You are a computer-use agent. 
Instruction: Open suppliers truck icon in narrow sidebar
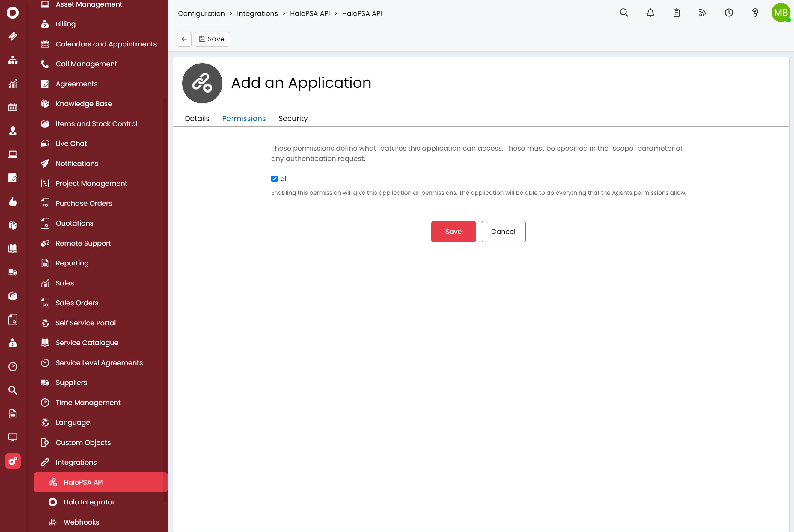click(13, 272)
